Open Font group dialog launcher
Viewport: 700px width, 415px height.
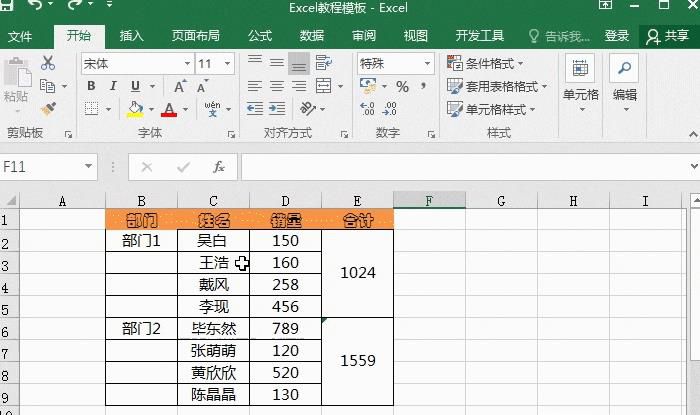coord(231,134)
